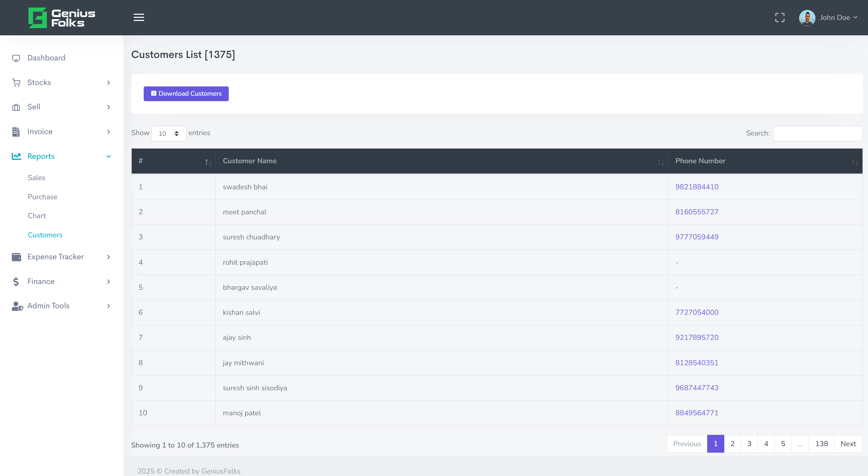Viewport: 868px width, 476px height.
Task: Select the Dashboard monitor icon
Action: (16, 58)
